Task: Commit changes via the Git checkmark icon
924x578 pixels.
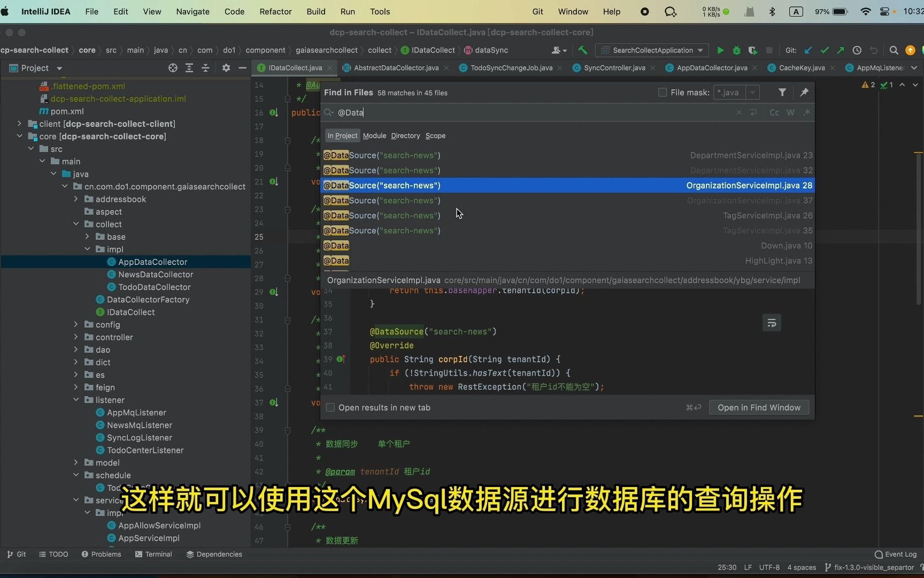Action: pyautogui.click(x=825, y=50)
